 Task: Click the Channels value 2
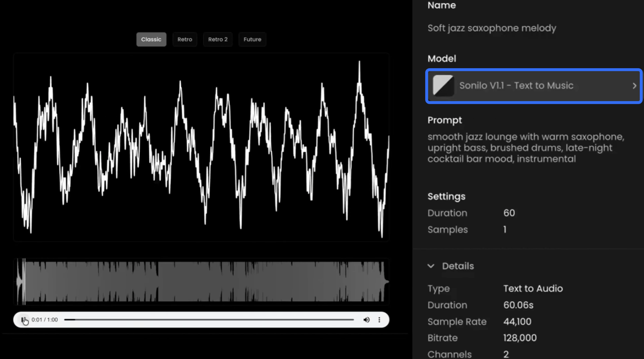tap(506, 354)
